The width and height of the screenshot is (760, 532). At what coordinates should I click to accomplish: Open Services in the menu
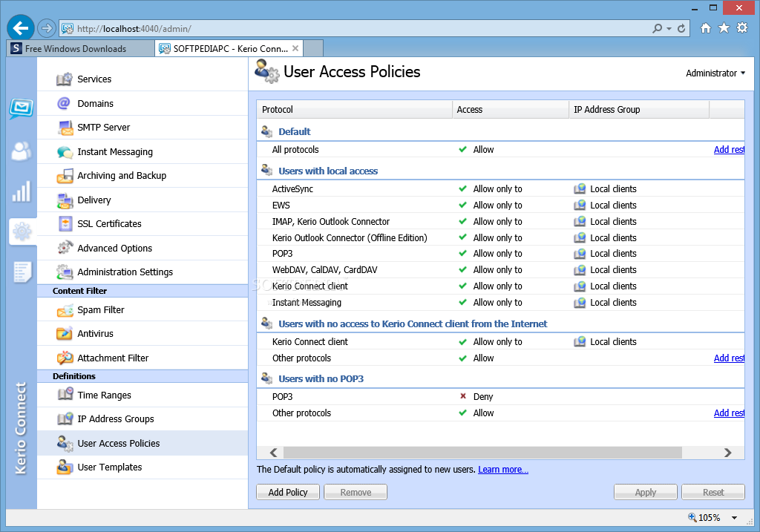94,79
